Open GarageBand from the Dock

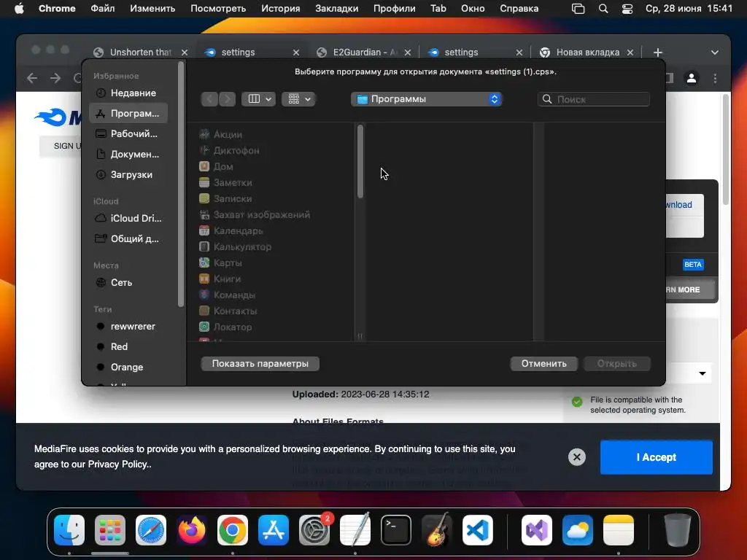(x=437, y=530)
